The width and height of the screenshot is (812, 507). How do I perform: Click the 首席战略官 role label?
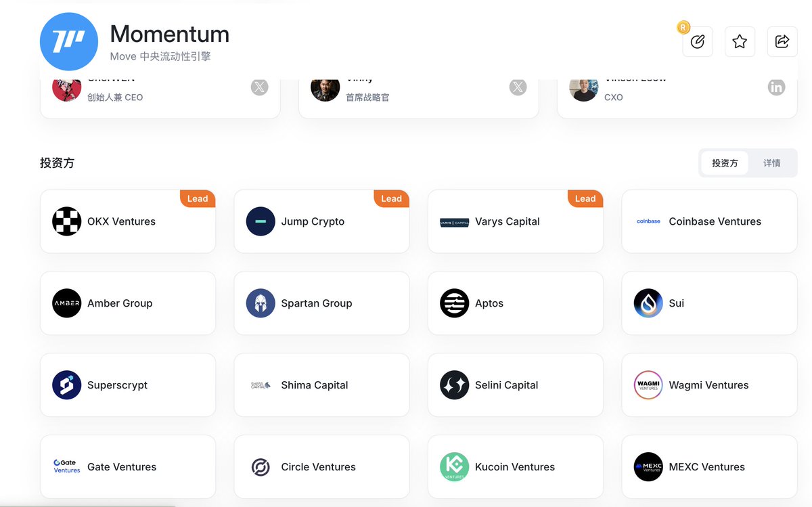click(367, 97)
